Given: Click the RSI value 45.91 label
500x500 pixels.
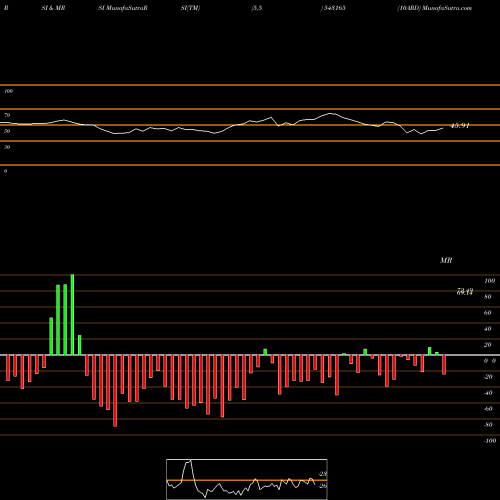Looking at the screenshot, I should click(x=460, y=126).
